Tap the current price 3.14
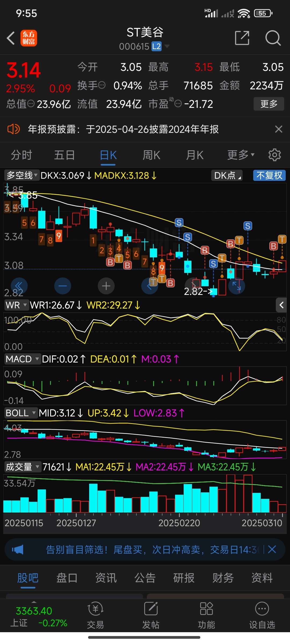The image size is (290, 644). tap(24, 70)
